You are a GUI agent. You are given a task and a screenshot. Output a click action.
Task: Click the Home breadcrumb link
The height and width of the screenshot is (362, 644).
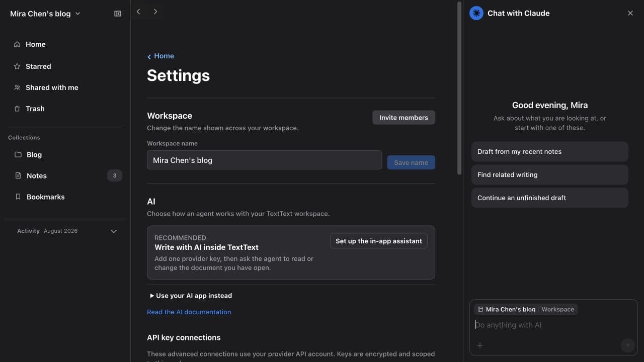(160, 56)
